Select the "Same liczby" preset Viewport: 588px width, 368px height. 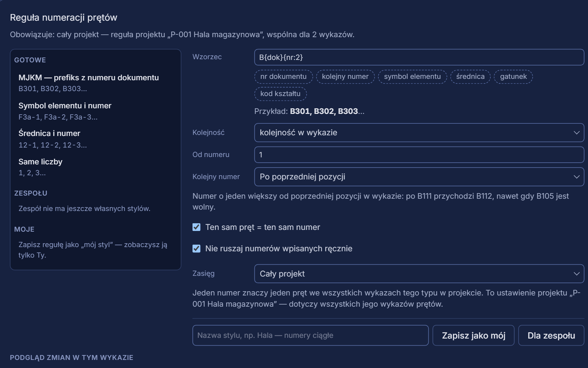(x=95, y=167)
